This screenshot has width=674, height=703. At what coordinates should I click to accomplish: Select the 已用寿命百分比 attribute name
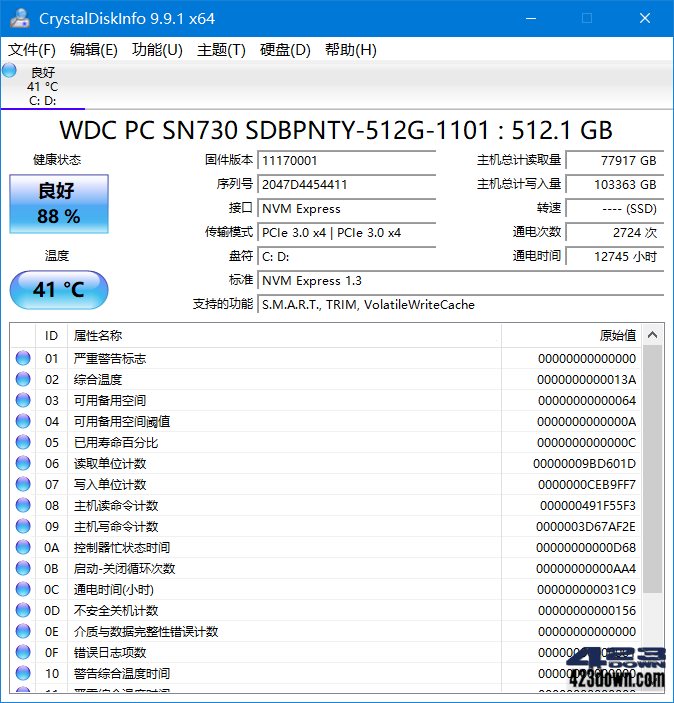tap(116, 443)
